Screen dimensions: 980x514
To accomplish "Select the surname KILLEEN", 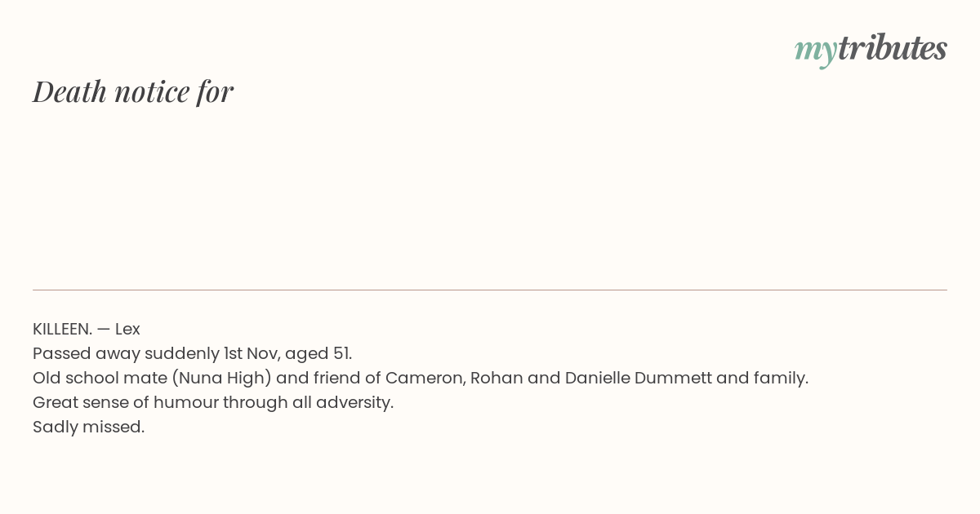I will click(x=61, y=330).
